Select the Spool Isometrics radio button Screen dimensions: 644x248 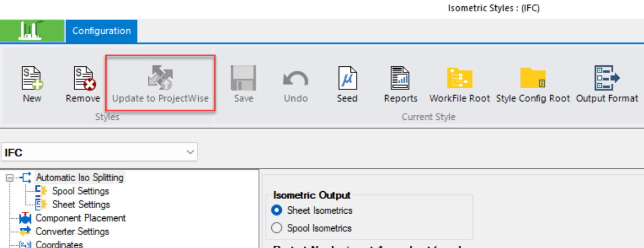(277, 227)
